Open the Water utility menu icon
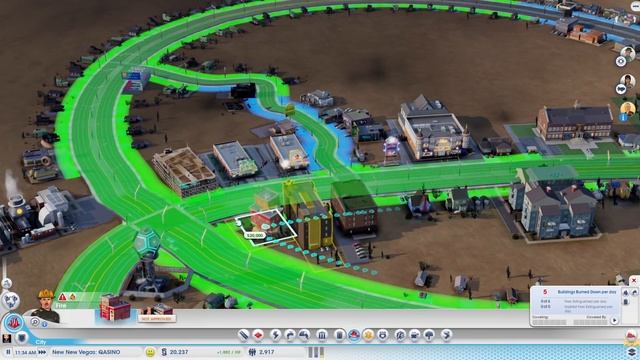 tap(290, 335)
